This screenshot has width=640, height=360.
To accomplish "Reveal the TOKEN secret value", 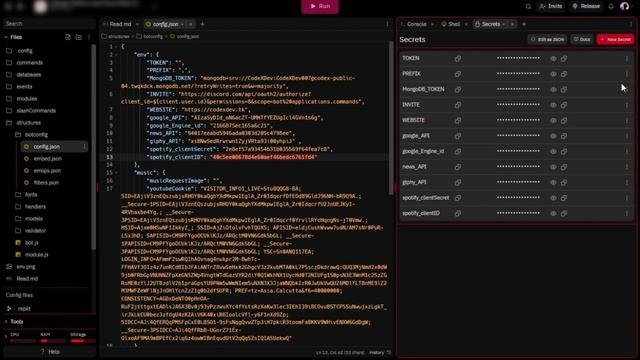I will click(553, 58).
